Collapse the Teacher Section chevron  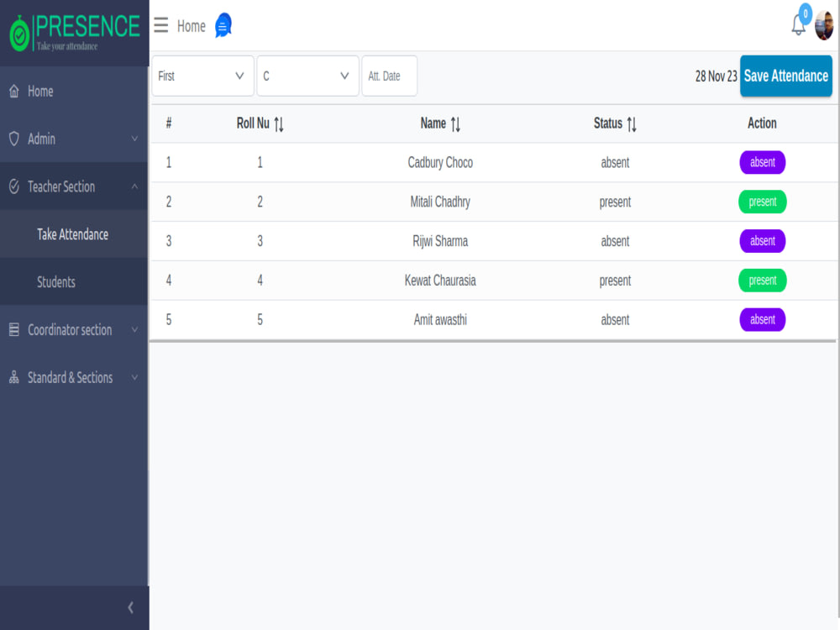[134, 186]
